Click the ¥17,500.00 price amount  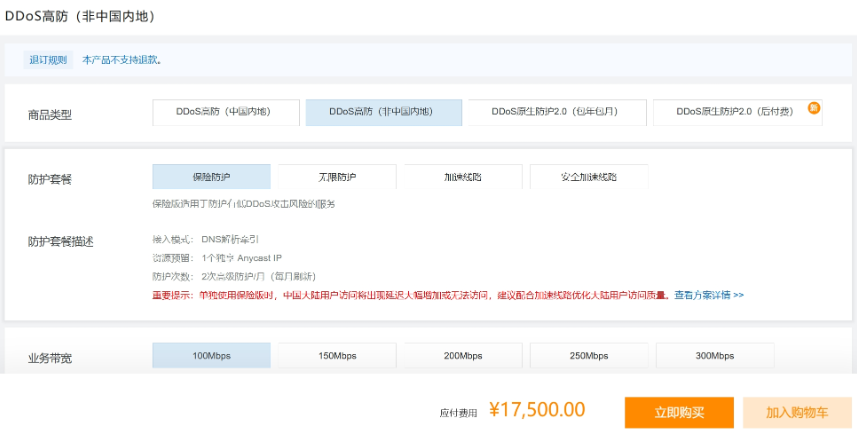point(537,410)
